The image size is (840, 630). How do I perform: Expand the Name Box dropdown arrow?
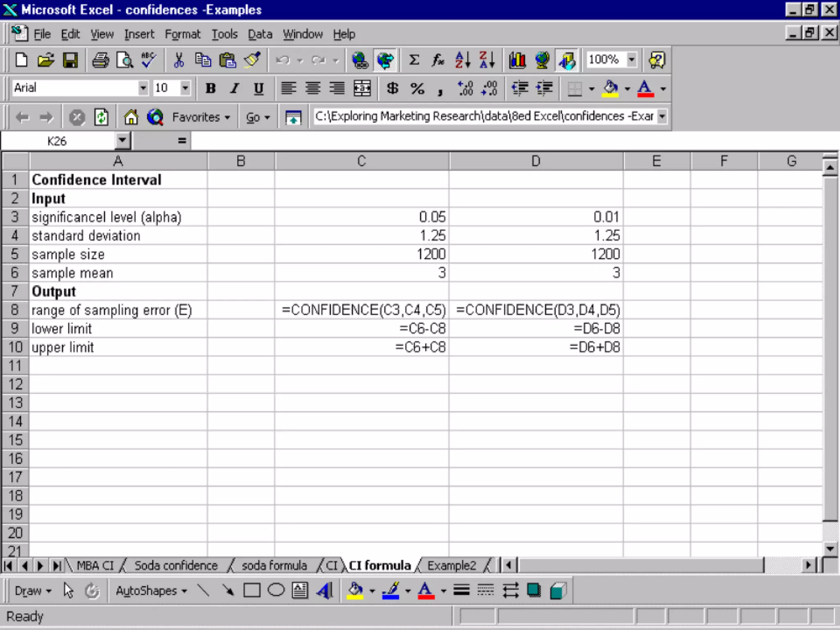(x=122, y=141)
